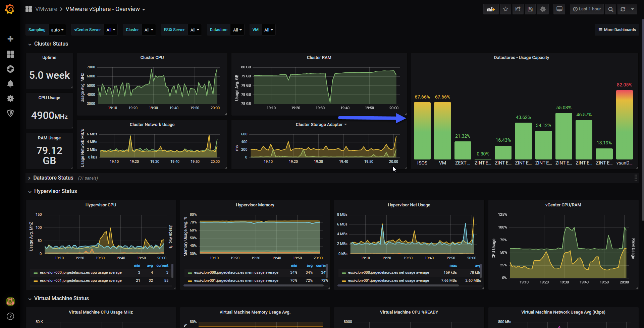Switch to TV view mode icon
The image size is (644, 328).
coord(559,9)
